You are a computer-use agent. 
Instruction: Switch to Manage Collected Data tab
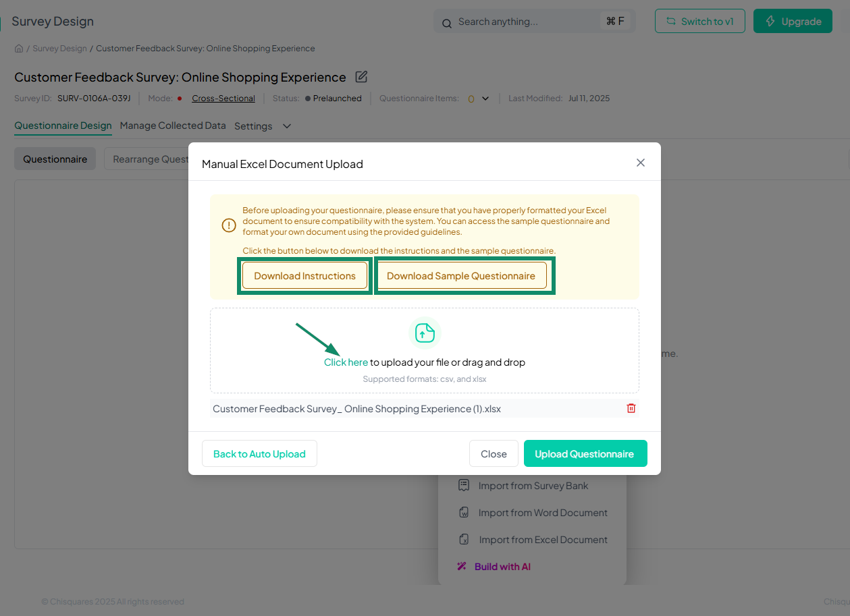tap(173, 125)
